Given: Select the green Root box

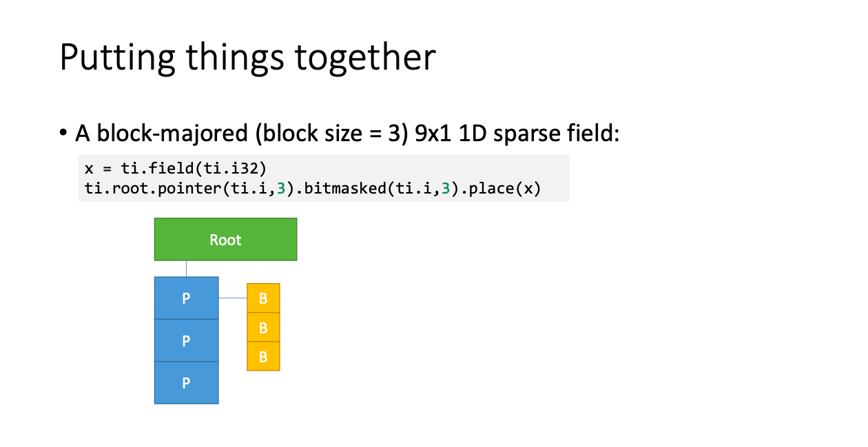Looking at the screenshot, I should 225,240.
